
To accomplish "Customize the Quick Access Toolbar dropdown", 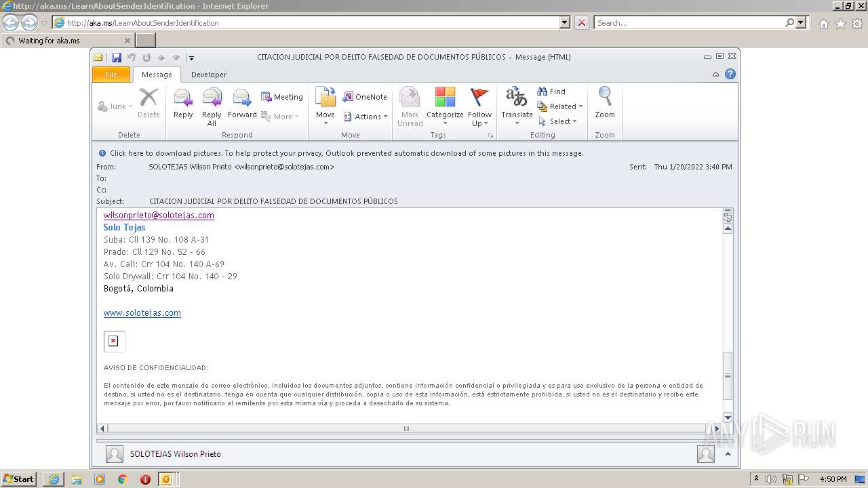I will tap(191, 58).
